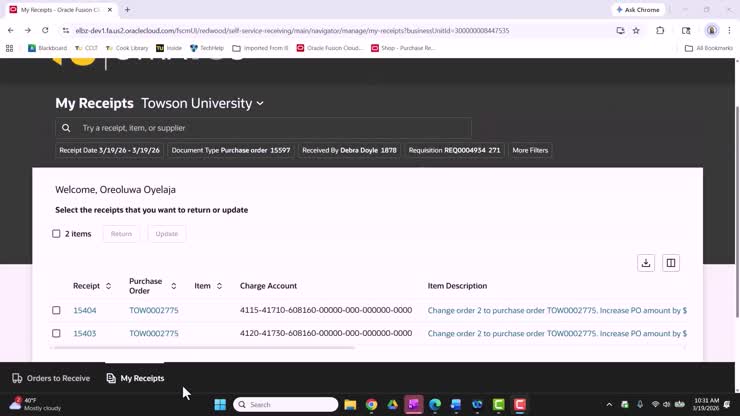This screenshot has height=416, width=740.
Task: Open the TechHelp bookmark
Action: pyautogui.click(x=207, y=48)
